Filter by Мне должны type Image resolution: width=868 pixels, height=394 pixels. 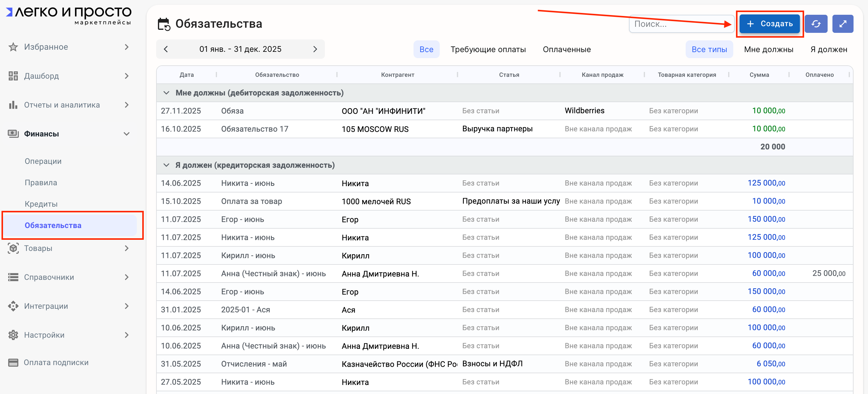[768, 49]
